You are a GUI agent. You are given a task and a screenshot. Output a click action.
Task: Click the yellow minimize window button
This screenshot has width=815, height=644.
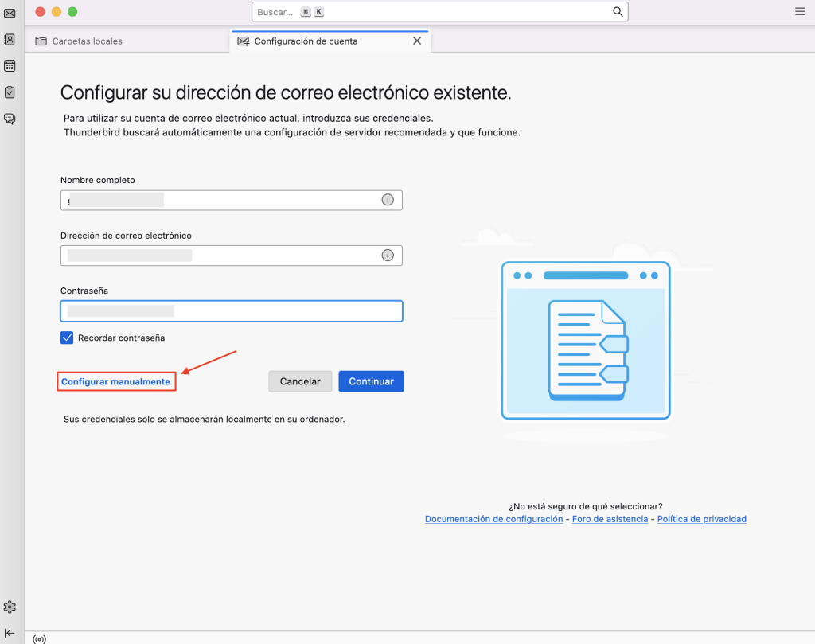(57, 11)
